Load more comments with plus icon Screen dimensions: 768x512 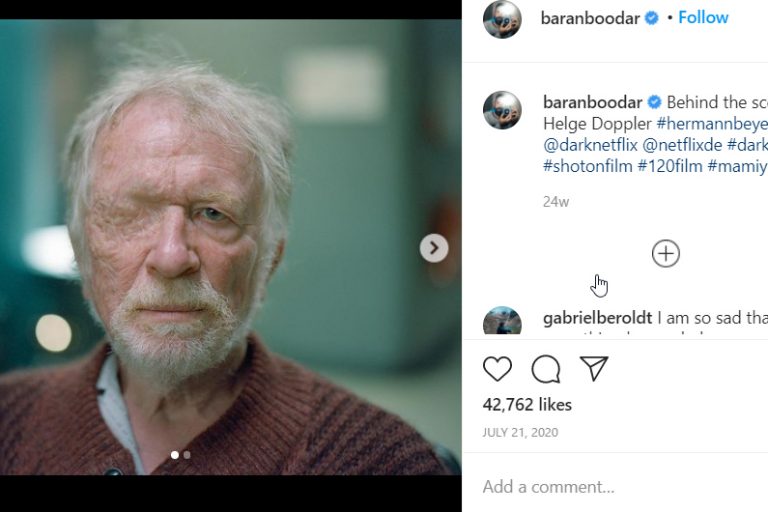666,253
